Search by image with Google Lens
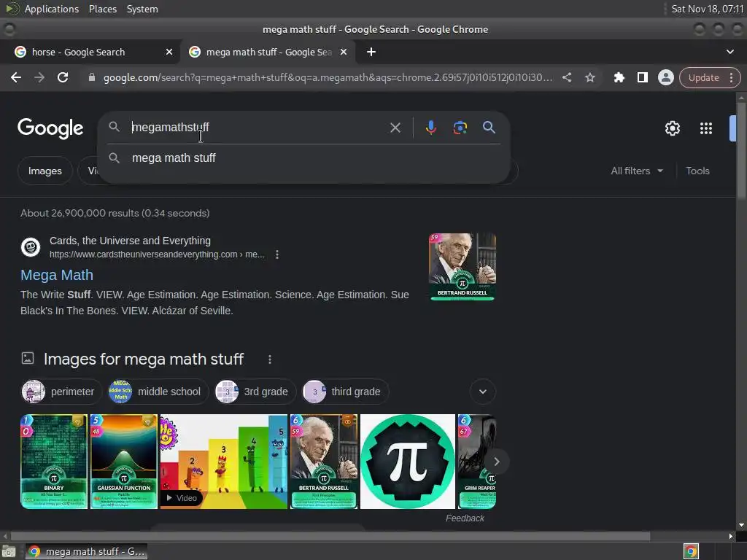 [460, 128]
